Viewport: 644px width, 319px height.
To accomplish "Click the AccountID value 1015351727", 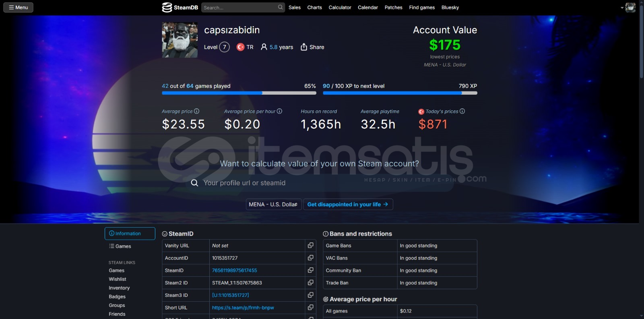I will 225,258.
